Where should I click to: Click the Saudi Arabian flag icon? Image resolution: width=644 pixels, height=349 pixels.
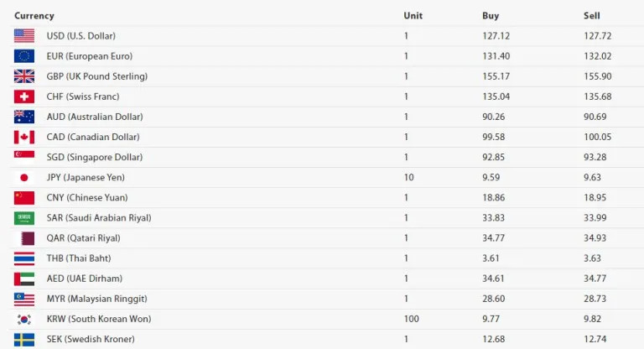(24, 218)
